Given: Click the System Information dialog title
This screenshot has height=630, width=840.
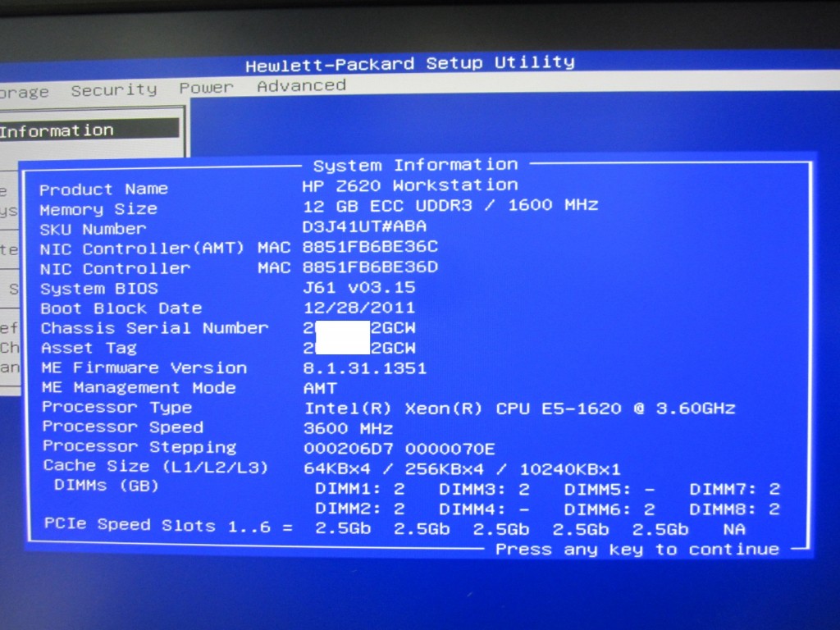Looking at the screenshot, I should (x=416, y=165).
